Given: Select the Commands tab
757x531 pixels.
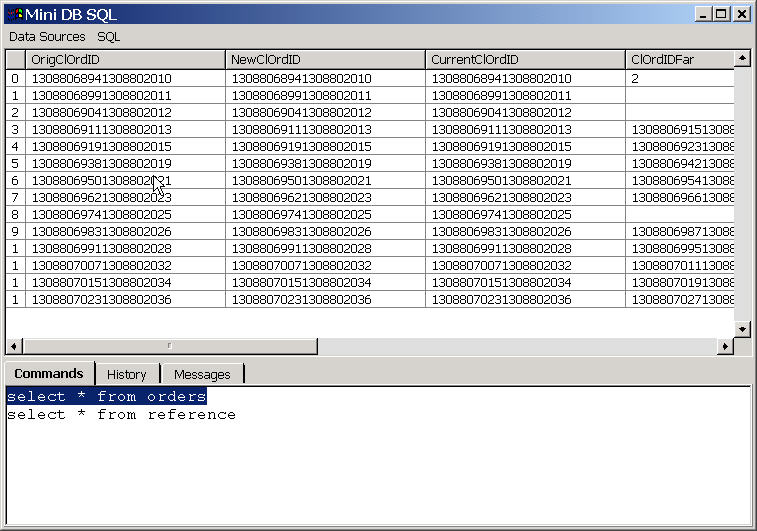Looking at the screenshot, I should [49, 373].
